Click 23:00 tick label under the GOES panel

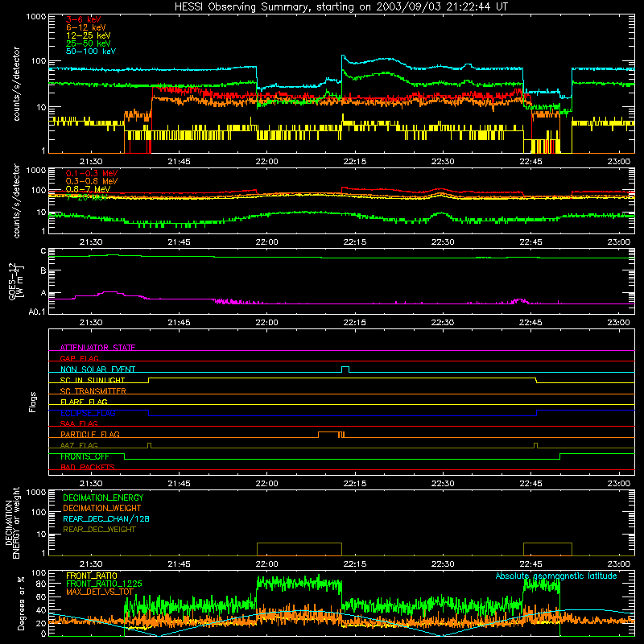[619, 323]
